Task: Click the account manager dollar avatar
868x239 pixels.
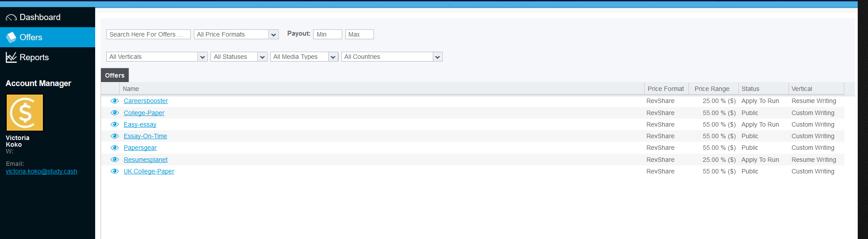Action: (x=25, y=112)
